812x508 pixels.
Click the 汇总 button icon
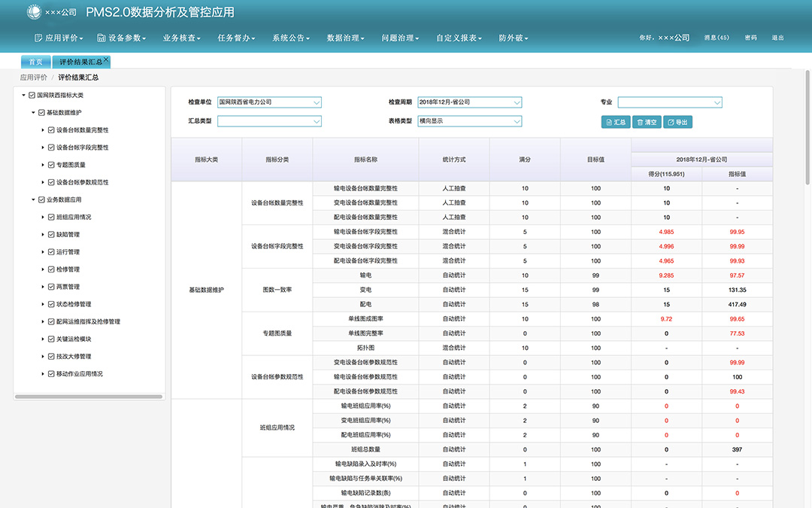click(x=608, y=122)
